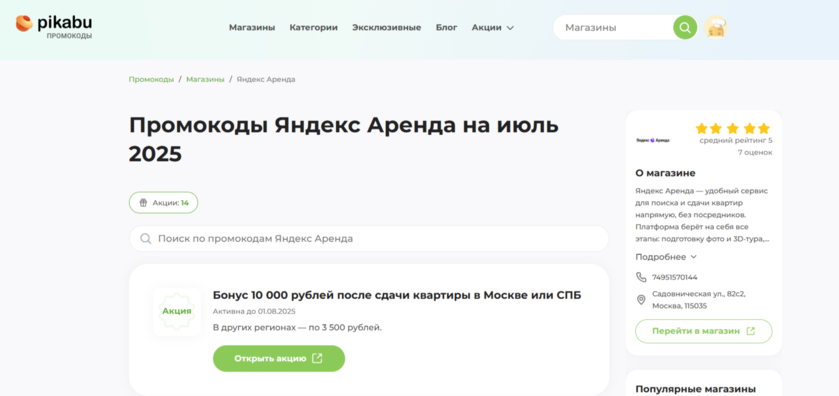Screen dimensions: 839x396
Task: Click the Перейти в магазин button
Action: 704,331
